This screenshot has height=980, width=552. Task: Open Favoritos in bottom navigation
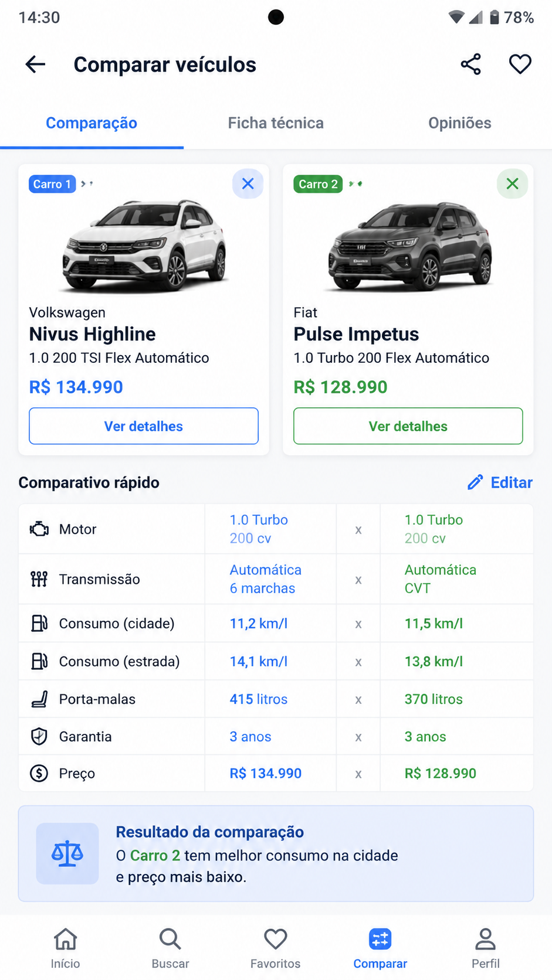pos(275,948)
